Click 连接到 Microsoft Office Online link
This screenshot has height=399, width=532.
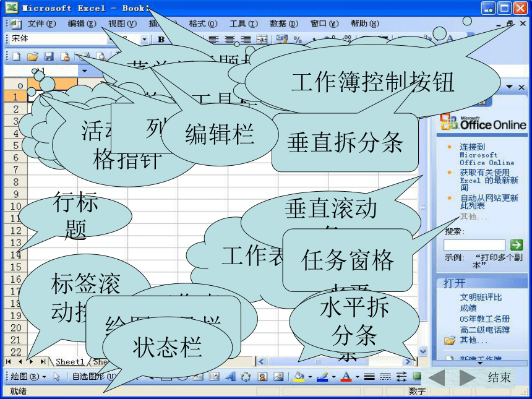tap(487, 155)
